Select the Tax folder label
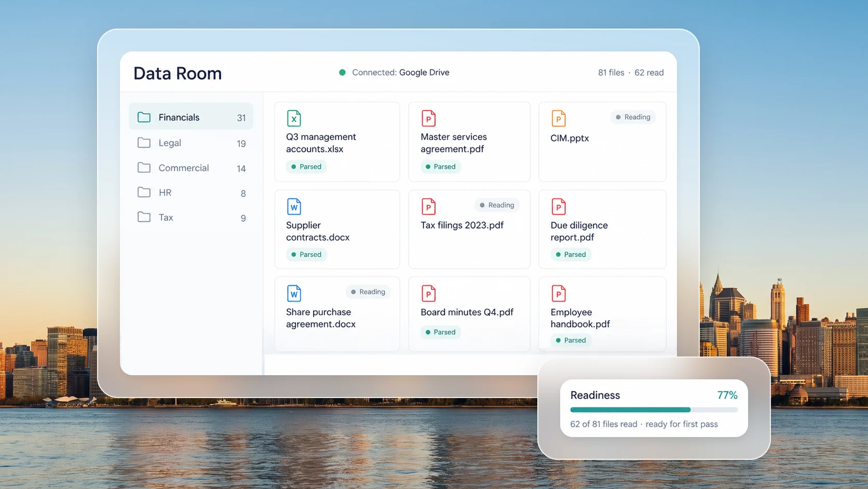868x489 pixels. point(166,217)
